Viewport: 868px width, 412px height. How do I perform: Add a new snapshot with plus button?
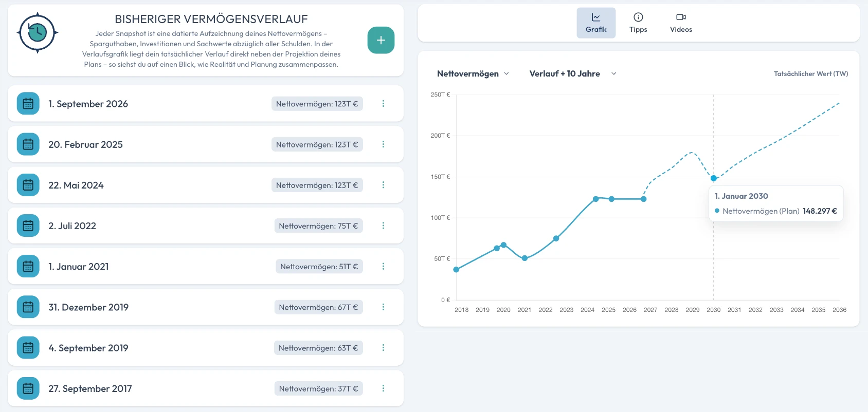click(381, 40)
